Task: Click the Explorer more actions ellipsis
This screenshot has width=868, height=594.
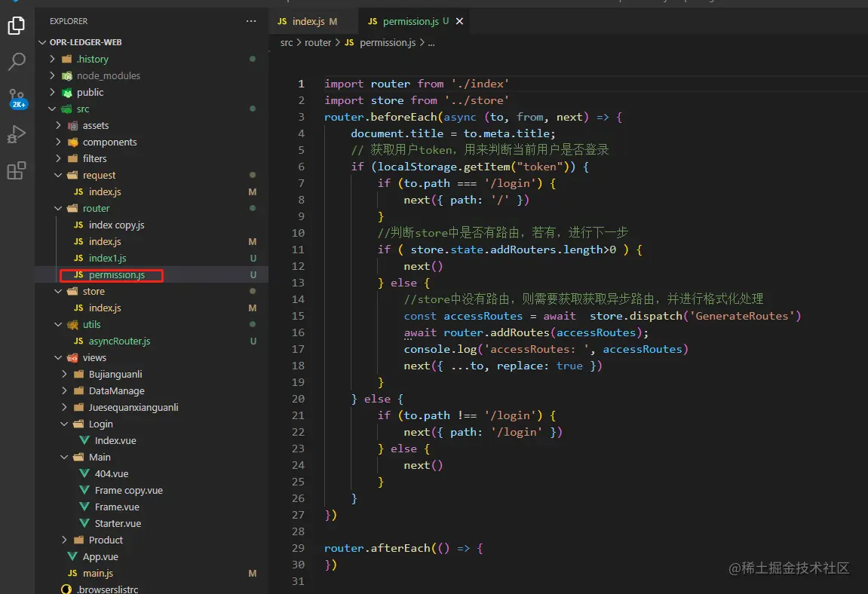Action: [250, 21]
